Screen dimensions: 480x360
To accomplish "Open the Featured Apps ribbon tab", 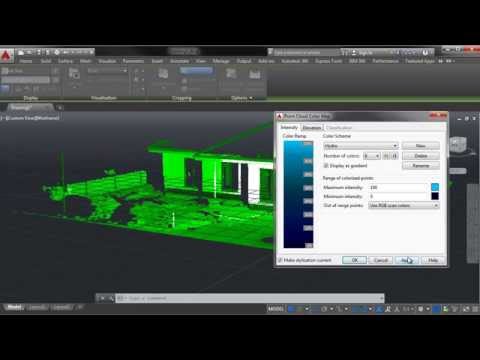I will coord(420,61).
